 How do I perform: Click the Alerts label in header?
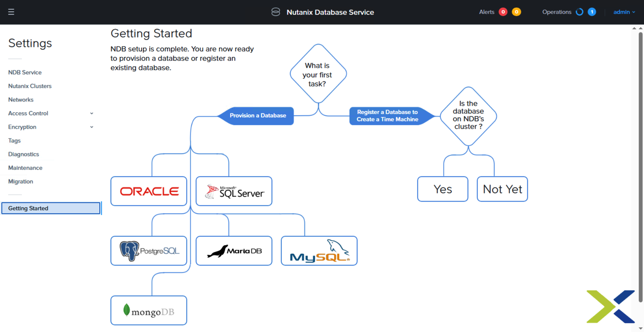(486, 12)
